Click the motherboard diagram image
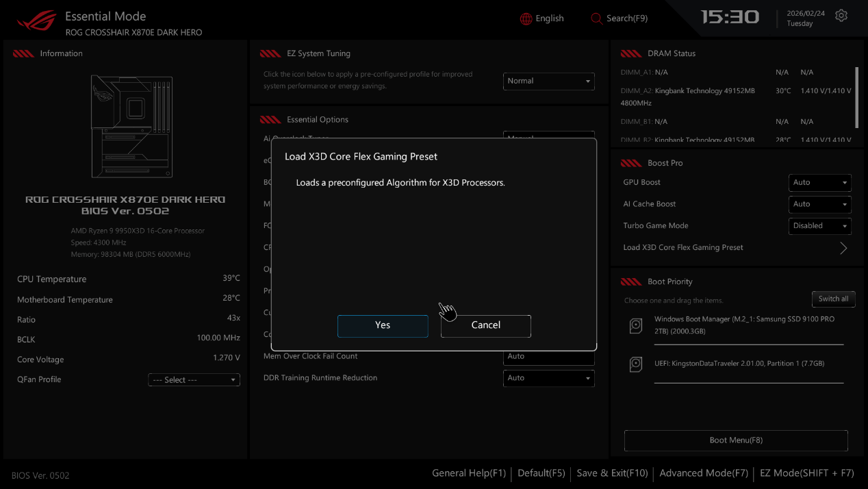Image resolution: width=868 pixels, height=489 pixels. (x=131, y=126)
